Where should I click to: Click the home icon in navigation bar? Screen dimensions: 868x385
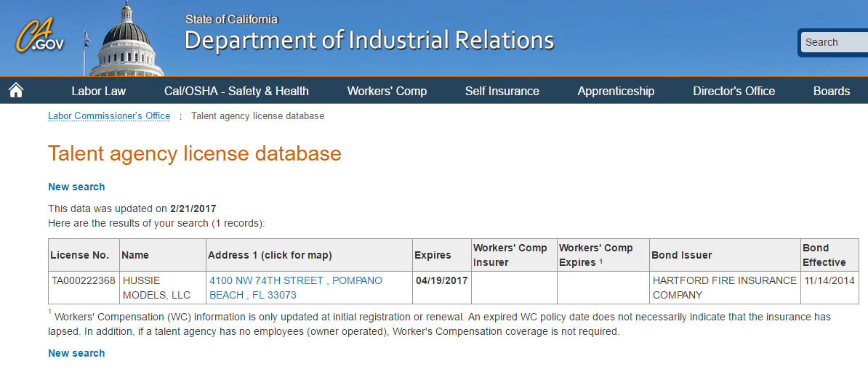point(16,90)
